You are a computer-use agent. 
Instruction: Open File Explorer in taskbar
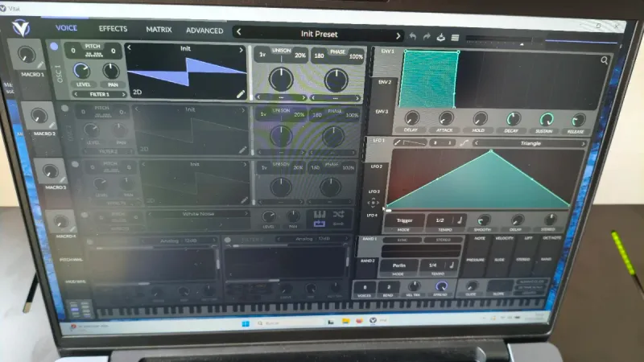click(346, 321)
